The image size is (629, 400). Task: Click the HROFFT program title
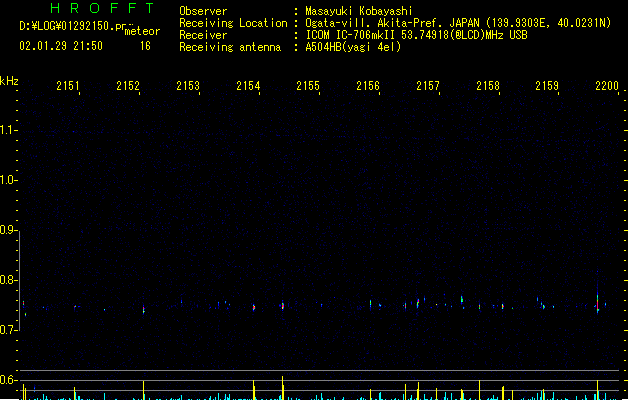[102, 8]
